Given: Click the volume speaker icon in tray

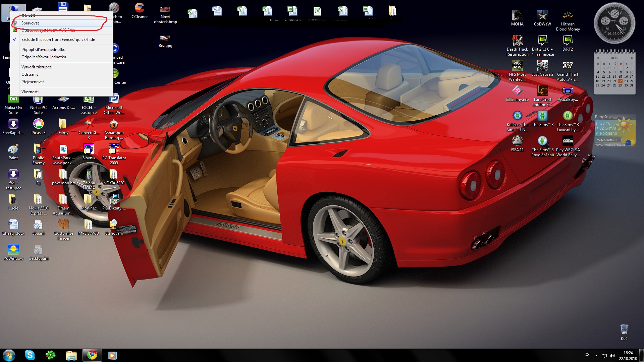Looking at the screenshot, I should tap(612, 356).
